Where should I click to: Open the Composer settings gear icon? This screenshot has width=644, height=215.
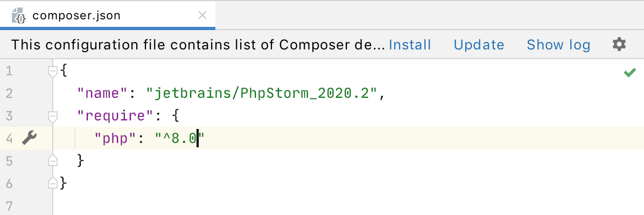point(619,44)
